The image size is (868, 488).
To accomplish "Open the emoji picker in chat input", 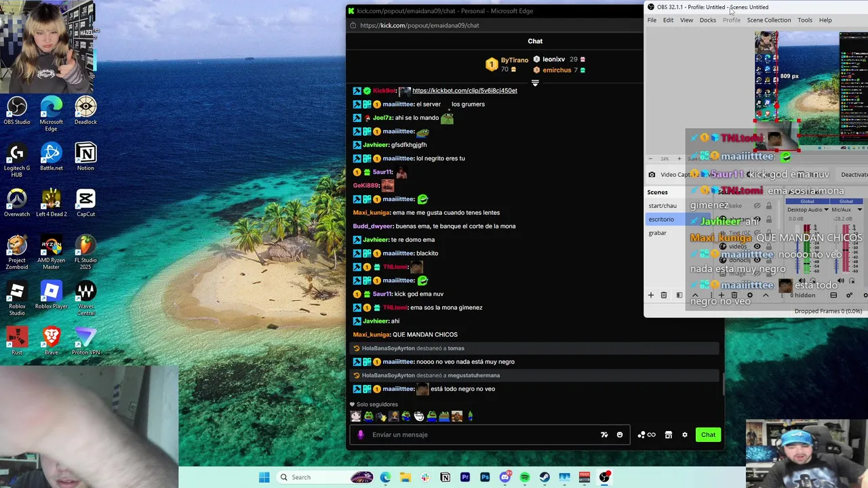I will [x=620, y=434].
